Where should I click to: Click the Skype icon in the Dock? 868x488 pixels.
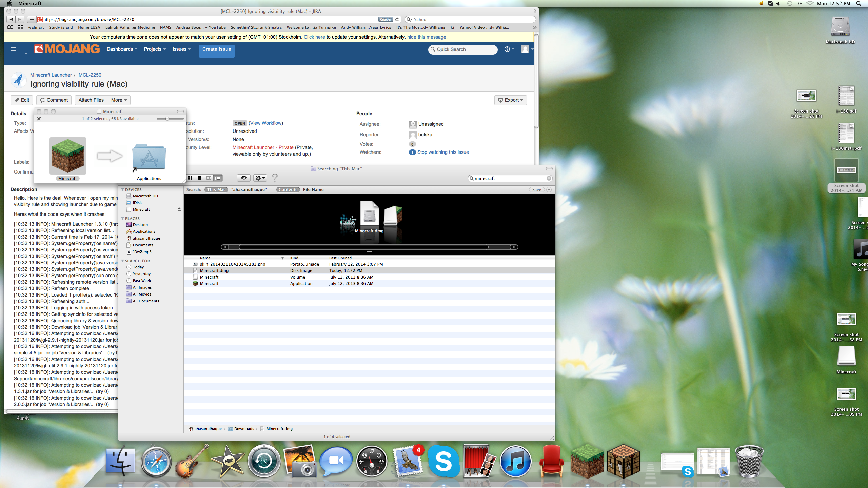443,461
